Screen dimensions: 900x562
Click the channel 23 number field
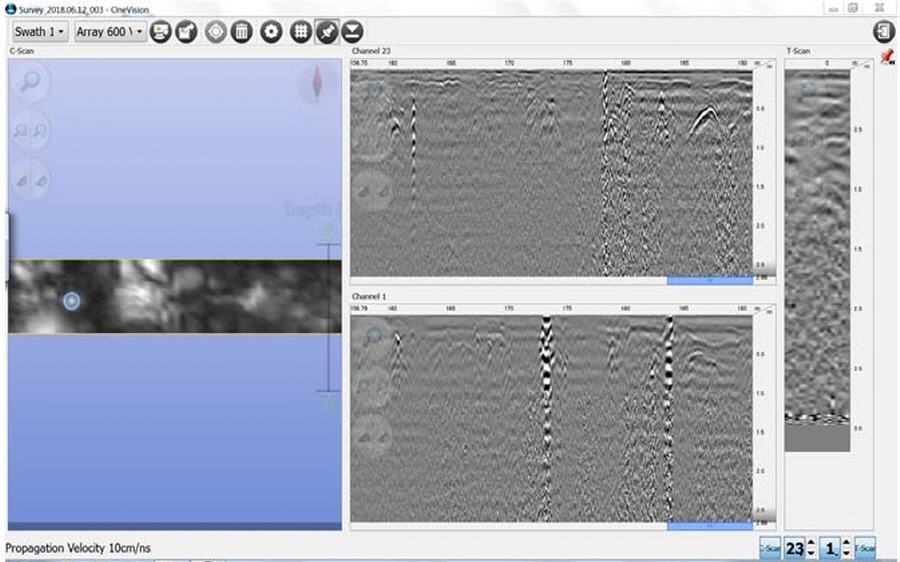tap(794, 548)
